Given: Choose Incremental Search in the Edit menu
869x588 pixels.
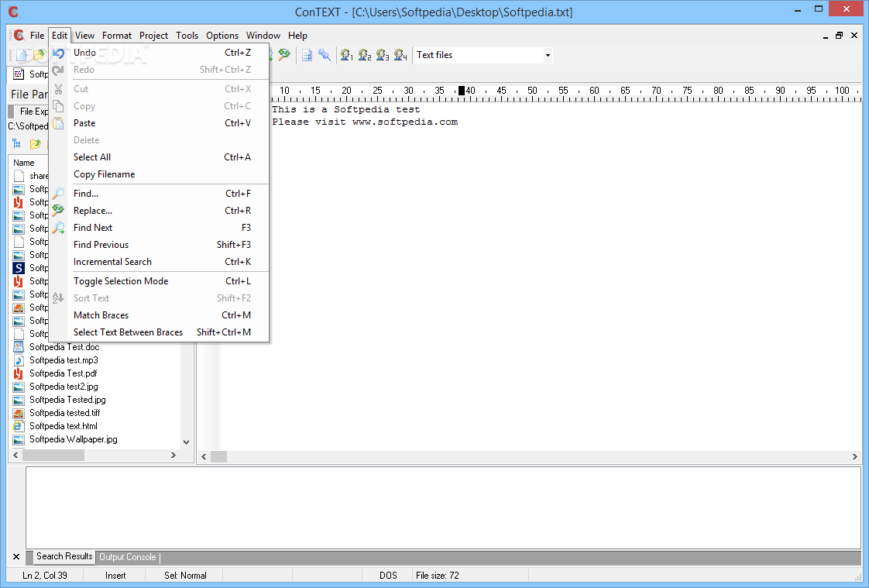Looking at the screenshot, I should 159,262.
